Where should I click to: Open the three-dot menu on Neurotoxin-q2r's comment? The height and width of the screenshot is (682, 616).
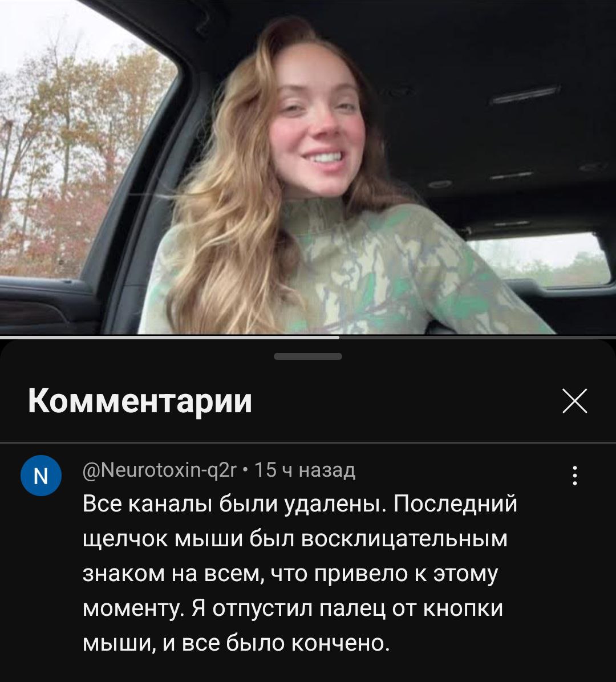[575, 476]
